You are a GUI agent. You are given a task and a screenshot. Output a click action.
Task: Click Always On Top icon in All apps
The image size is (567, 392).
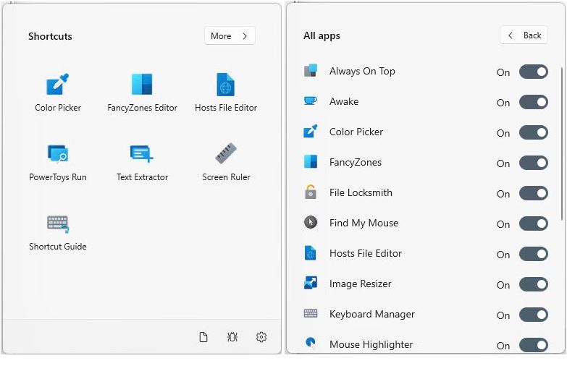pos(310,70)
